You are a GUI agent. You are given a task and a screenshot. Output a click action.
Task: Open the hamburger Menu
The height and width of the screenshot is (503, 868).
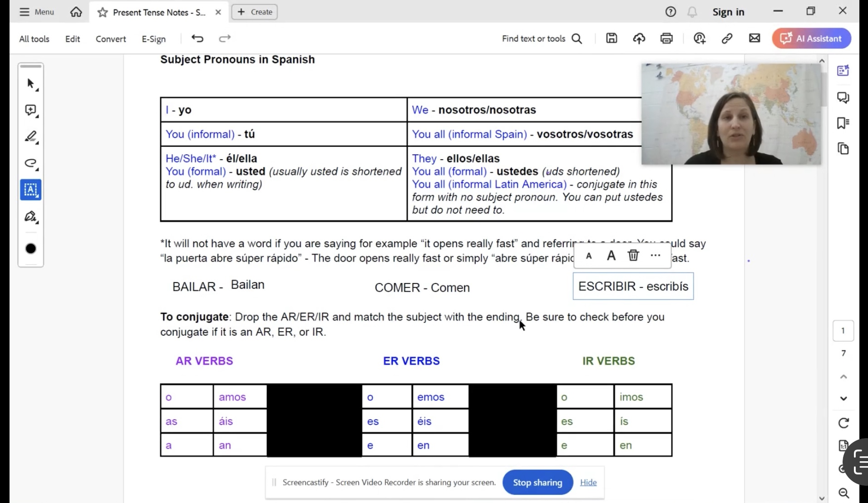coord(36,12)
